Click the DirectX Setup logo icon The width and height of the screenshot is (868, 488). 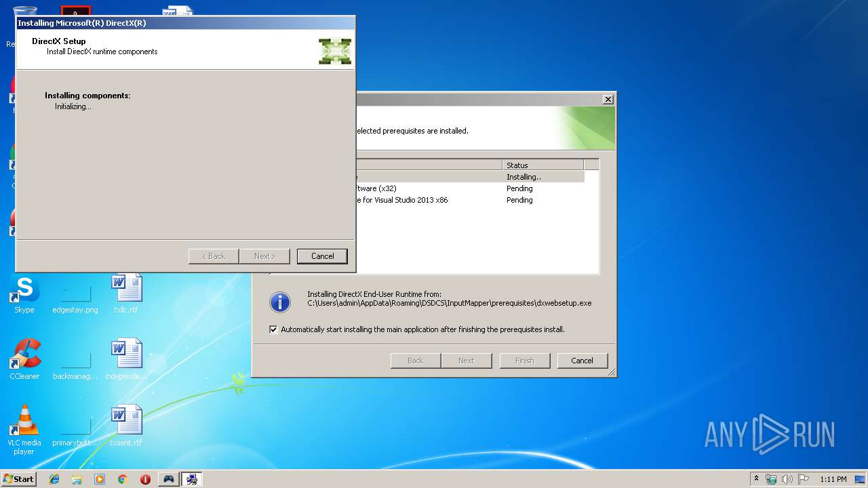point(335,52)
